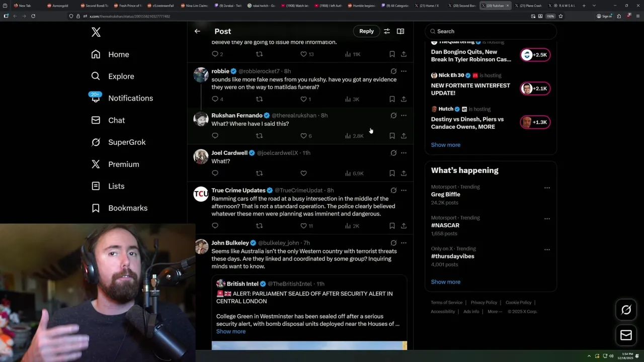Click the X logo in sidebar

pos(96,32)
